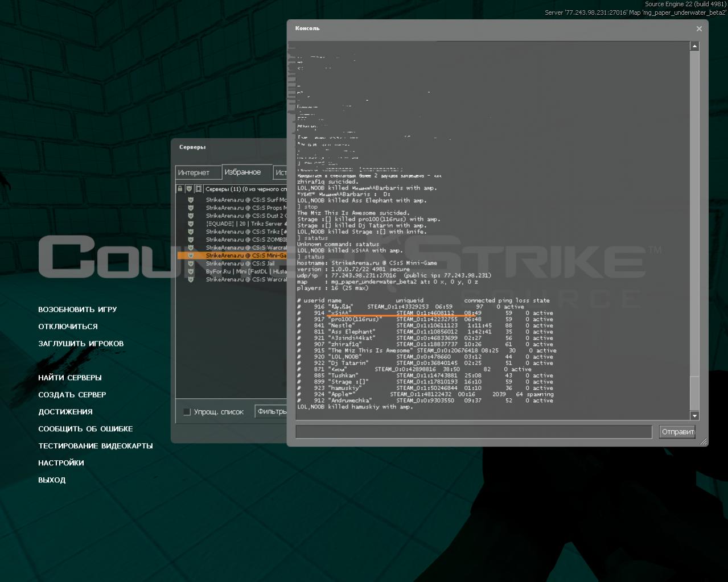Click shield icon beside StrikeArena.ru CS:S ZOMBIE row
This screenshot has height=582, width=728.
coord(191,240)
